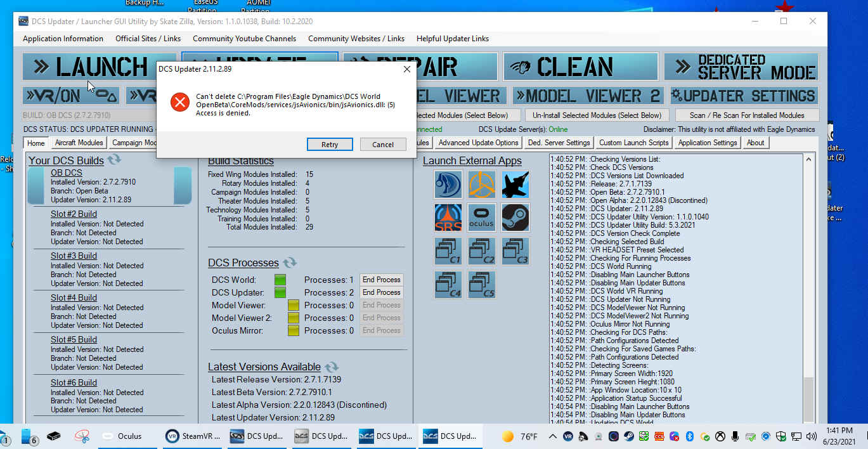
Task: Cancel the access denied dialog
Action: pos(383,144)
